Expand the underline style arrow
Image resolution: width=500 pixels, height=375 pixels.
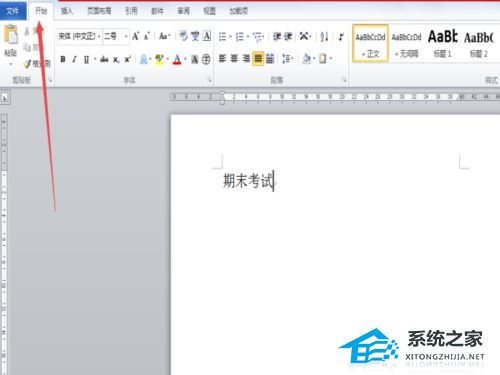pyautogui.click(x=95, y=59)
